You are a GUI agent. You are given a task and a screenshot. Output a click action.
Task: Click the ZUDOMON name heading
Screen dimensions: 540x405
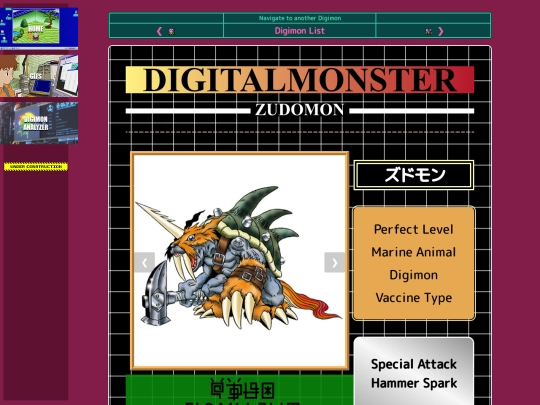click(x=299, y=110)
